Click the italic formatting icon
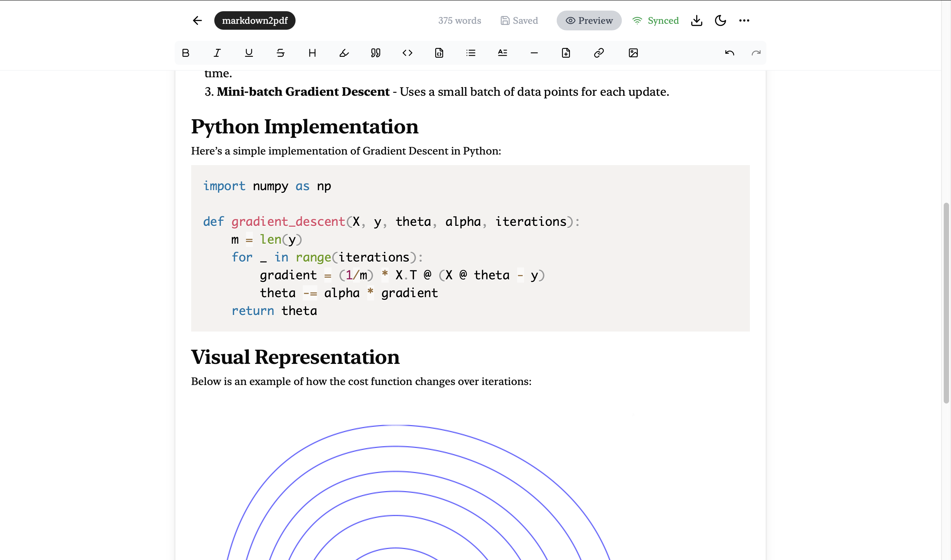 click(x=217, y=53)
